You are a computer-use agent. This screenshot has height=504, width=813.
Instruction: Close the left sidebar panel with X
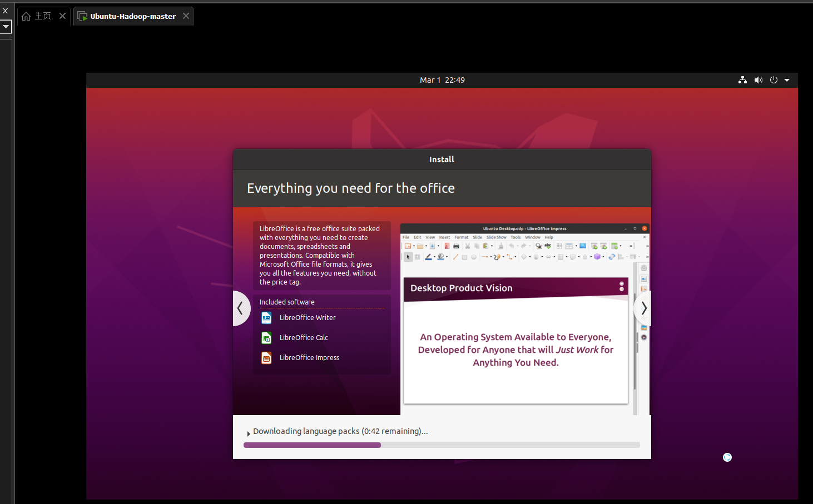point(5,11)
